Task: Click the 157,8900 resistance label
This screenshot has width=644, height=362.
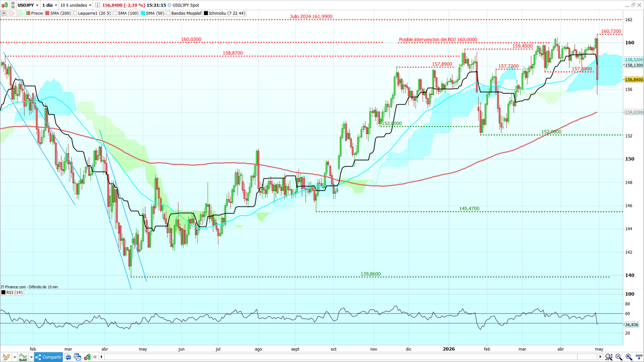Action: tap(442, 64)
